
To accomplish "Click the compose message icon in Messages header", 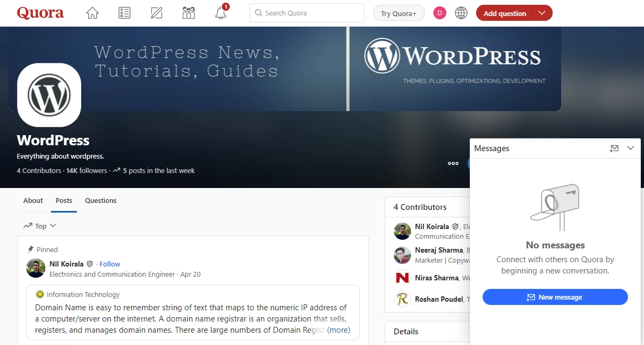I will coord(614,148).
